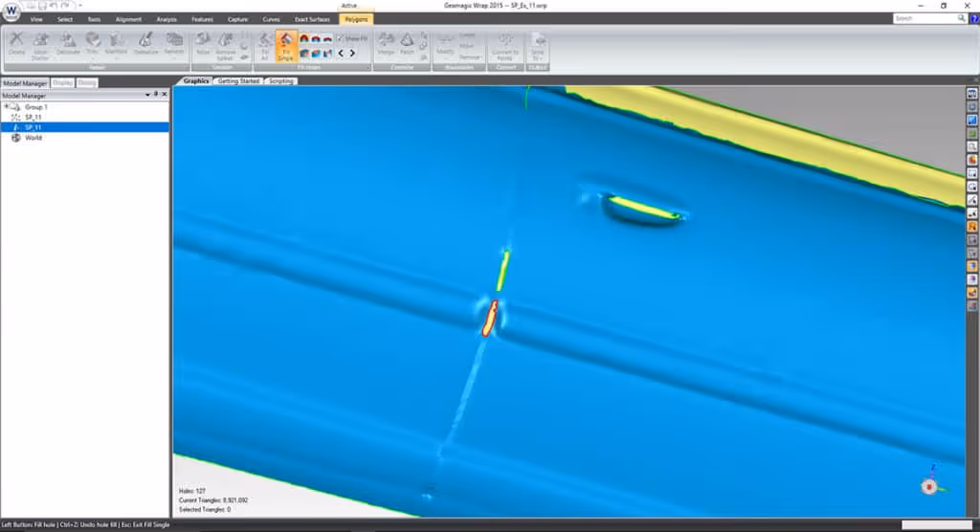This screenshot has height=532, width=980.
Task: Select the Polygons ribbon tab
Action: coord(356,19)
